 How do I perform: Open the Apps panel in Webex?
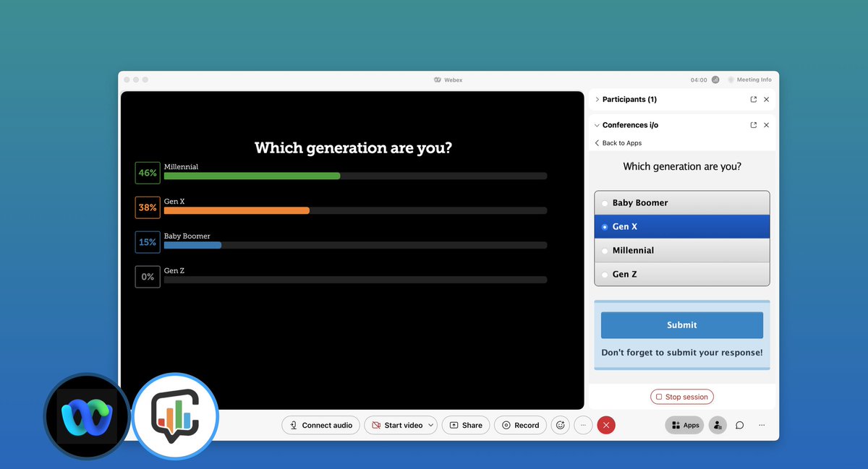[x=684, y=425]
